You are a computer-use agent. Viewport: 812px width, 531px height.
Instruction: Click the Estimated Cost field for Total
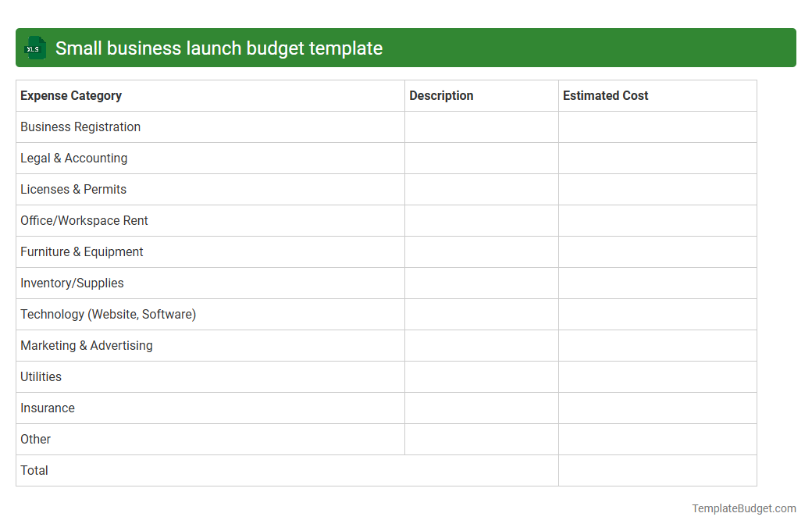657,470
